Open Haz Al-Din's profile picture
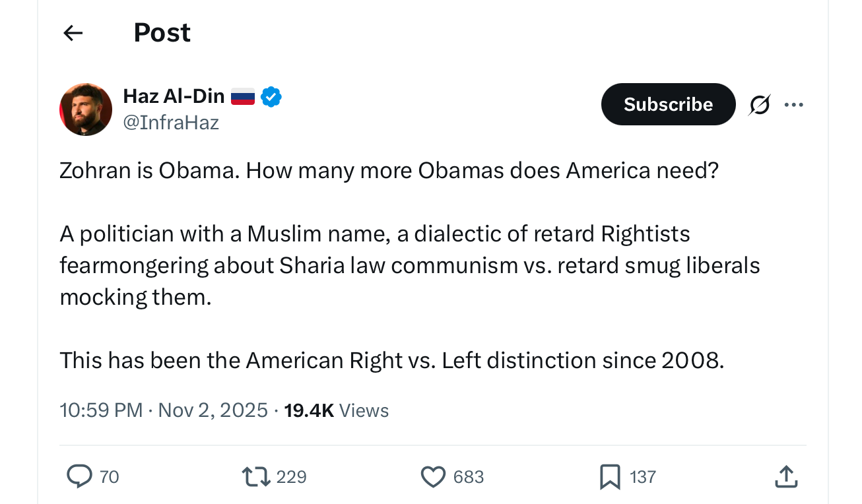 [86, 110]
